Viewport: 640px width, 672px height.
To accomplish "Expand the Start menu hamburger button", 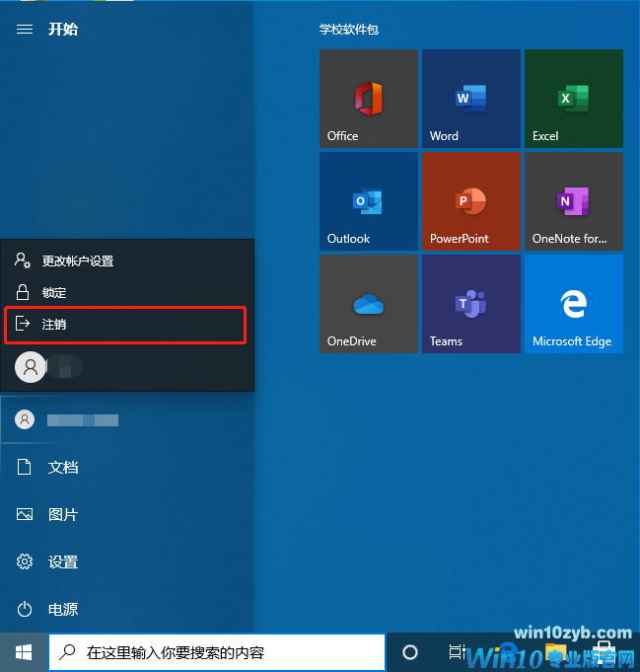I will pos(25,29).
